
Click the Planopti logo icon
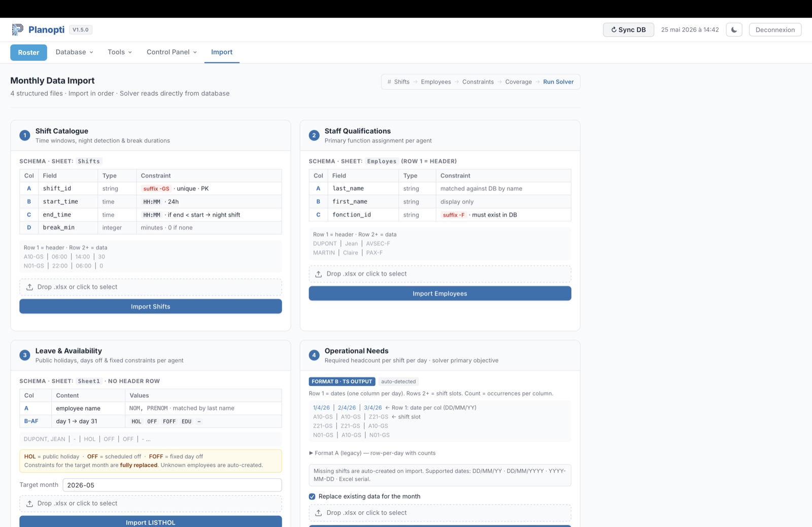(x=18, y=29)
